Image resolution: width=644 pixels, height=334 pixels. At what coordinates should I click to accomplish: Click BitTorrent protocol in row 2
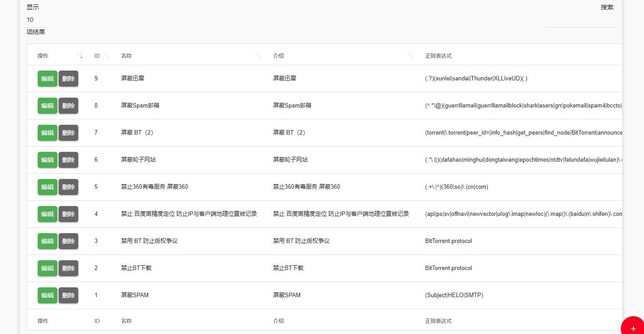448,268
